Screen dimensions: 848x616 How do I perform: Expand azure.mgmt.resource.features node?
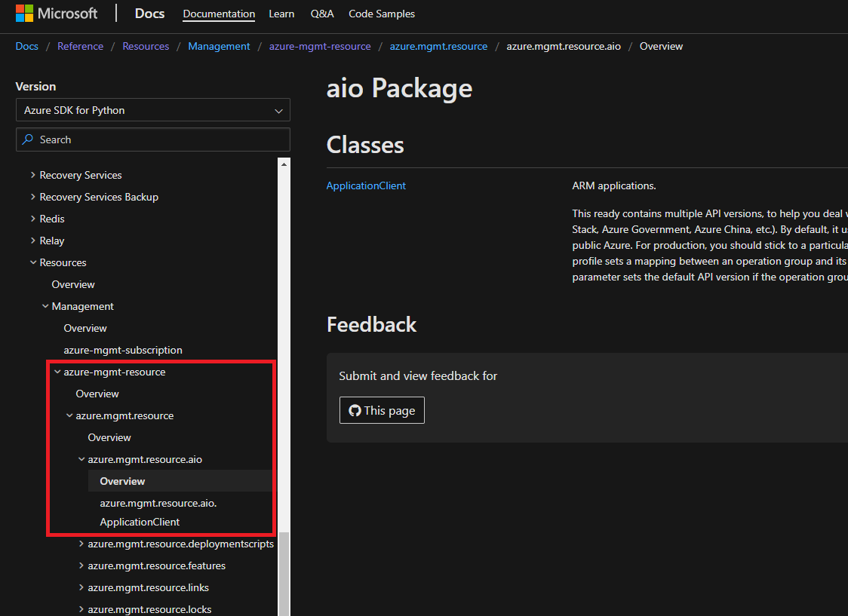click(81, 565)
